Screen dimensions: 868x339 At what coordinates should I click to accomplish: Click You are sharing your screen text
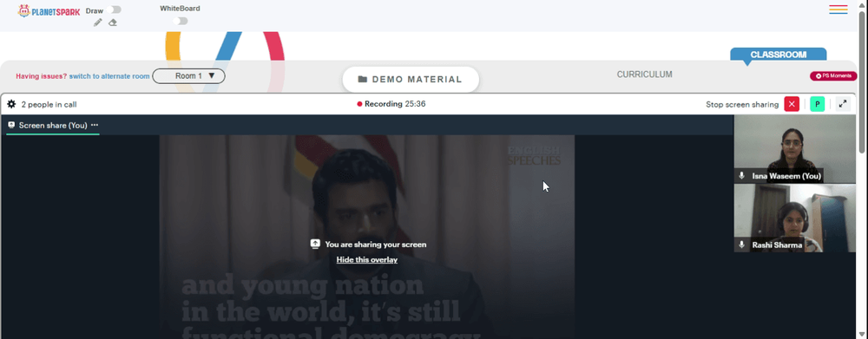(x=375, y=244)
